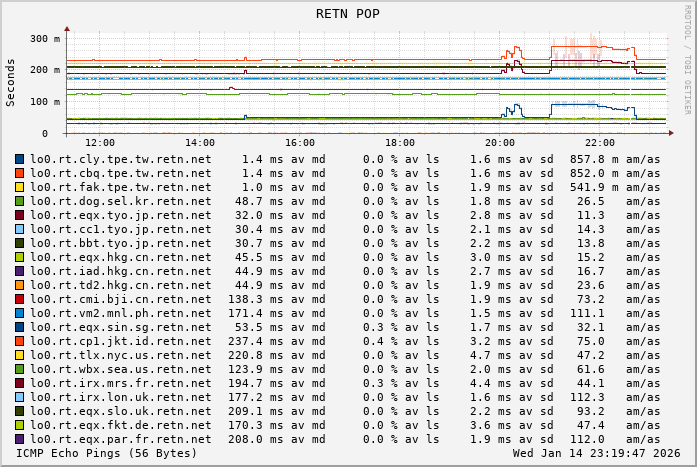
Task: Click the lo0.rt.cp1.jkt.id.retn.net legend label
Action: coord(121,341)
